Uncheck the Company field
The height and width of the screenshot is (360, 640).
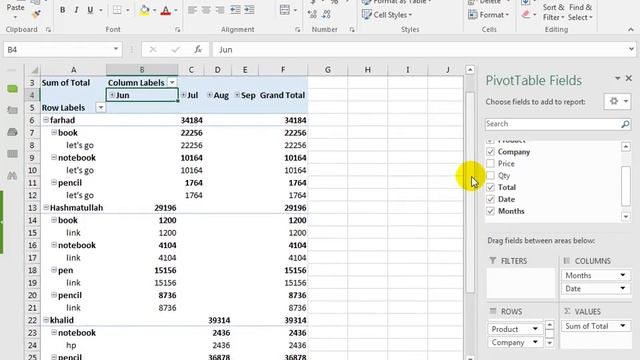[x=491, y=152]
